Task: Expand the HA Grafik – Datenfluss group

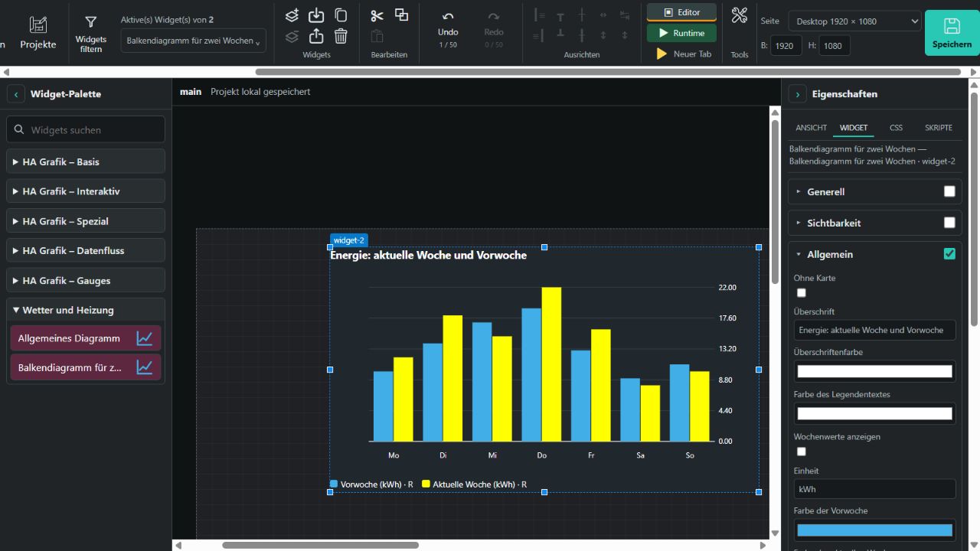Action: click(x=86, y=250)
